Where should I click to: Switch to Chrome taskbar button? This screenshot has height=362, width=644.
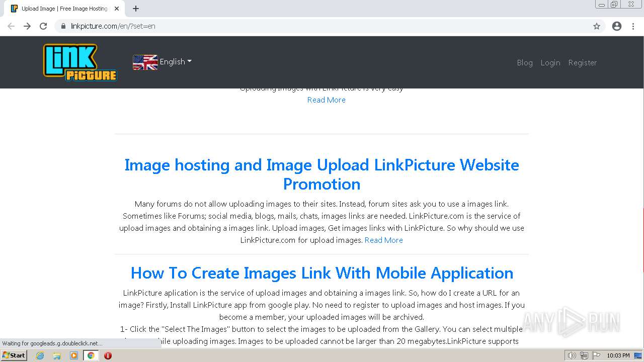pyautogui.click(x=91, y=355)
